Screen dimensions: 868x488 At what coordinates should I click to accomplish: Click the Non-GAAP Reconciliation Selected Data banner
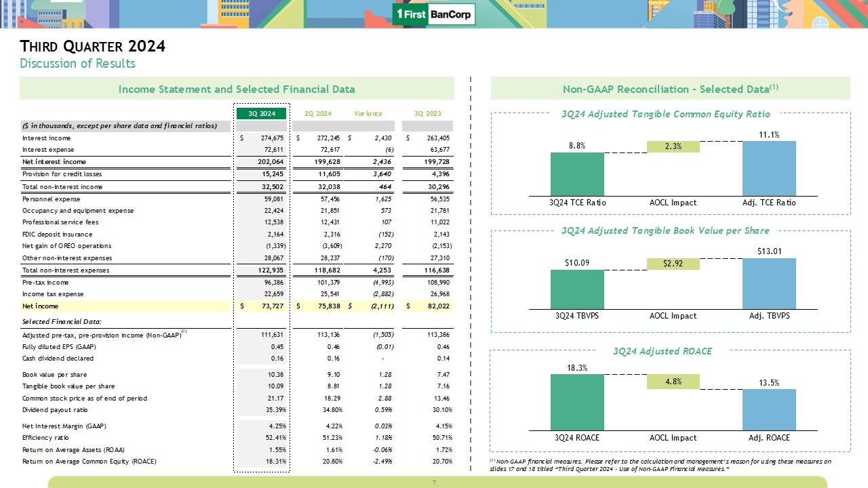(670, 89)
